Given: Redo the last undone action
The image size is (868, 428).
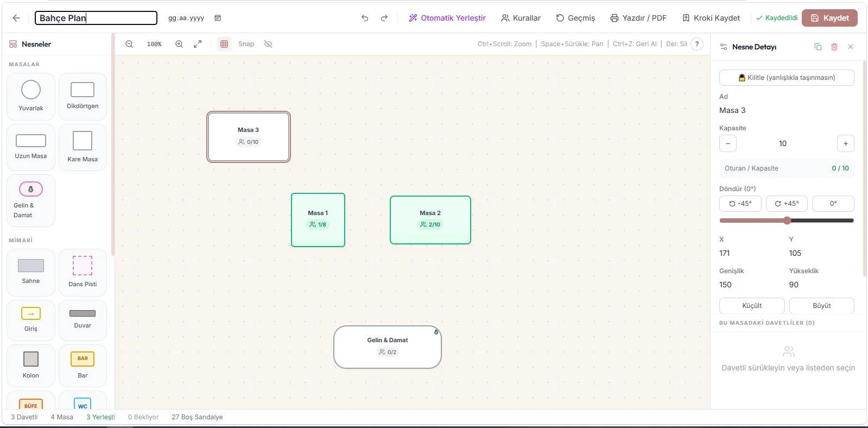Looking at the screenshot, I should 384,18.
